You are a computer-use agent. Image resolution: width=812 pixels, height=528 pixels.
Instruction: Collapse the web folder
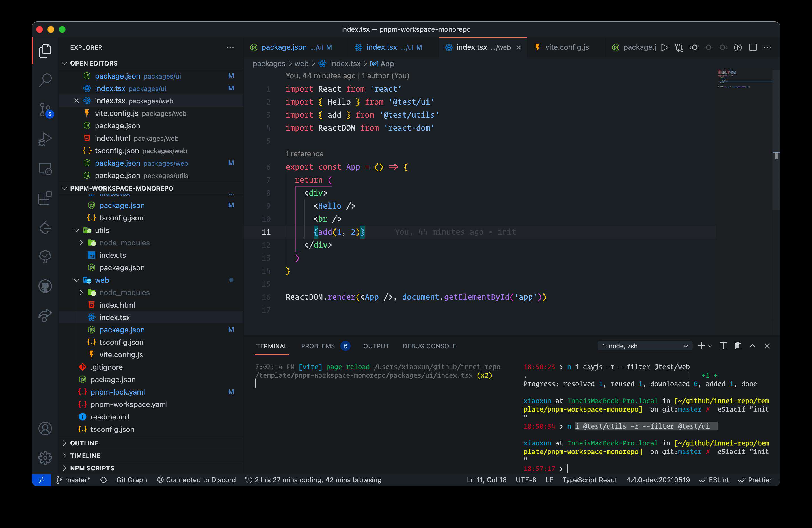point(76,280)
